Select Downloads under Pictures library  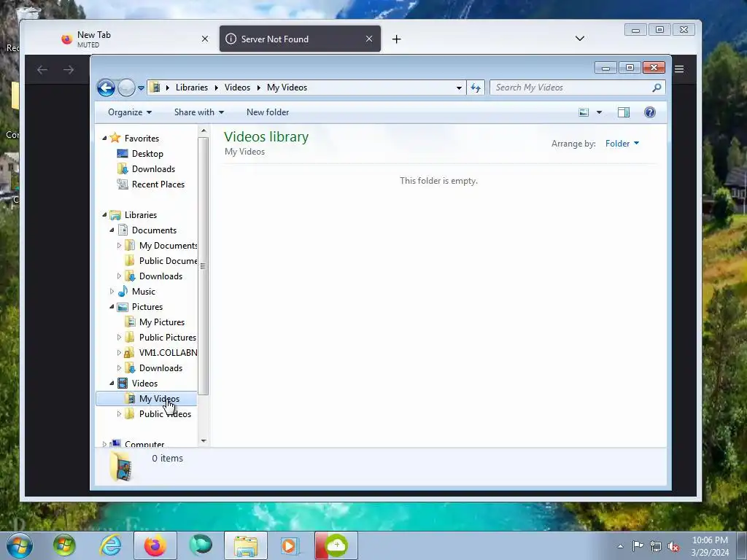coord(160,368)
